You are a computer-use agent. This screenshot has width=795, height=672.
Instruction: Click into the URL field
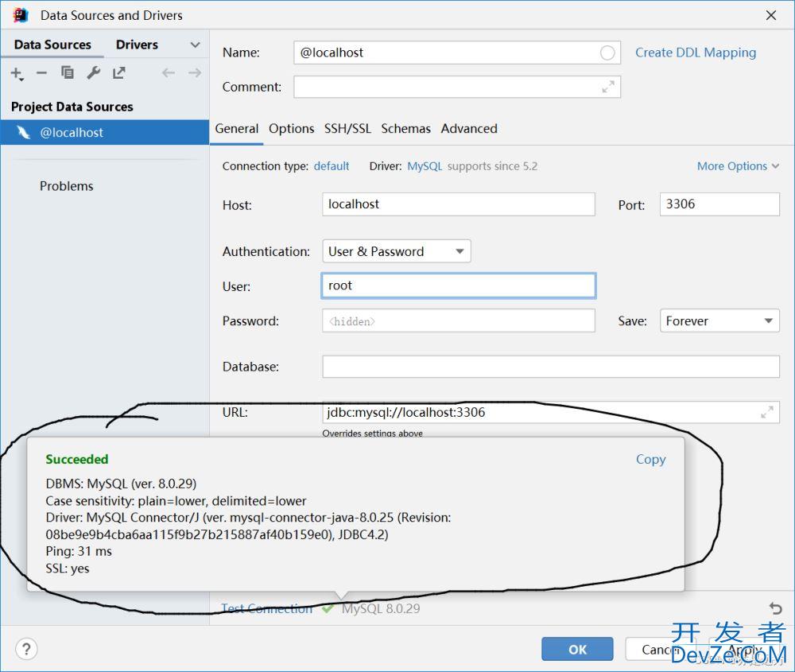[551, 412]
